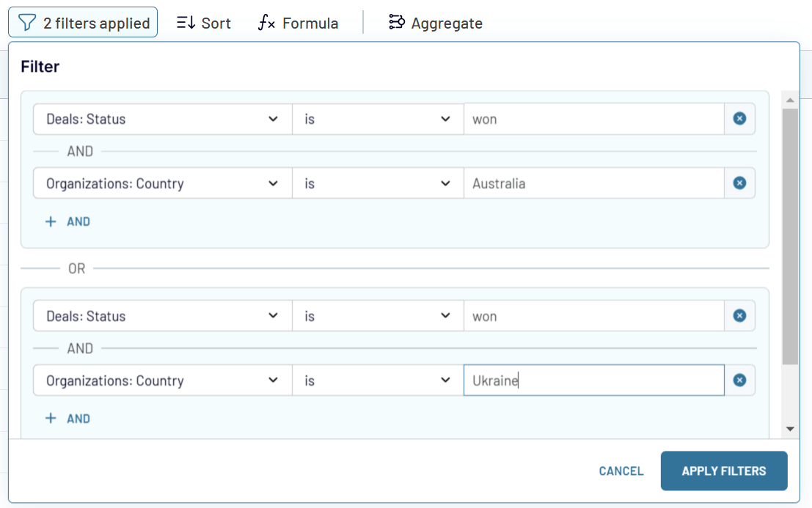Screen dimensions: 812x508
Task: Click the Cancel button
Action: [621, 471]
